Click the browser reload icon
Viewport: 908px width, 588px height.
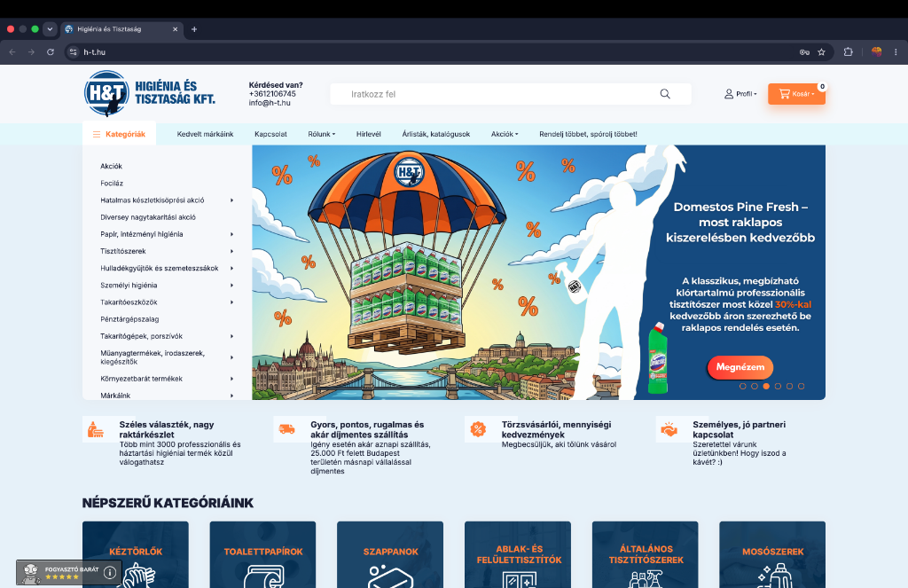[51, 52]
